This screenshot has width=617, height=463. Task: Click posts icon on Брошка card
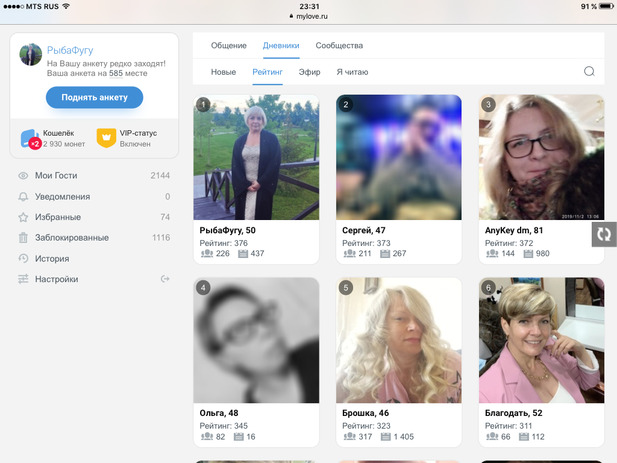(386, 437)
